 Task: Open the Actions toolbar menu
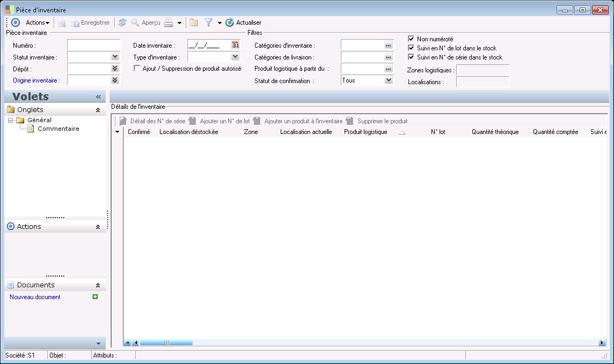37,23
